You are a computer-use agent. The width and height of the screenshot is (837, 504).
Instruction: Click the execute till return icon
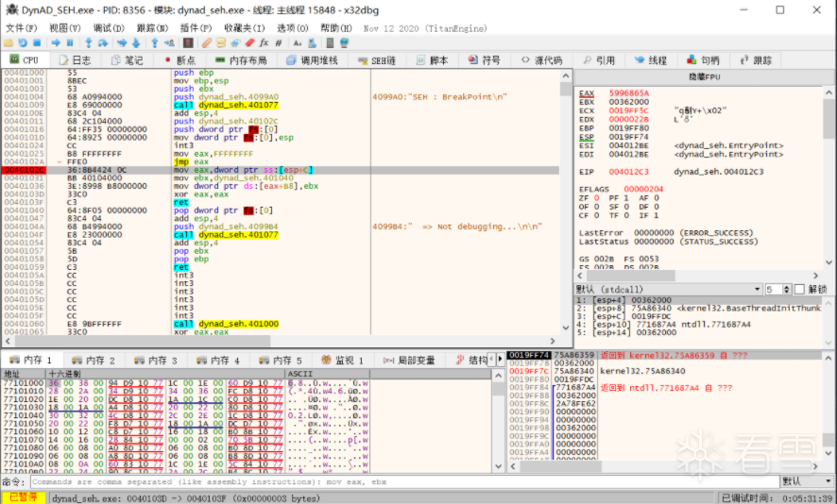coord(155,43)
